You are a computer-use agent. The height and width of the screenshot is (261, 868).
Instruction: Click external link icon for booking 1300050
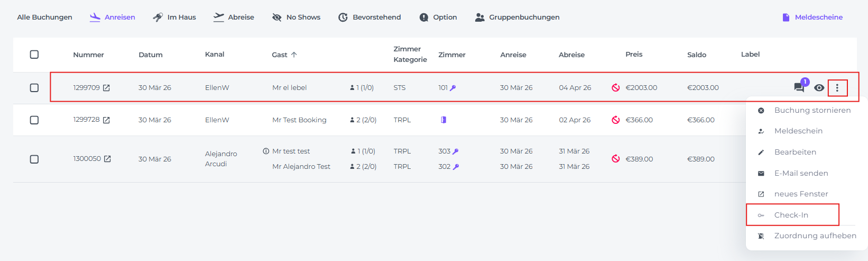click(107, 159)
